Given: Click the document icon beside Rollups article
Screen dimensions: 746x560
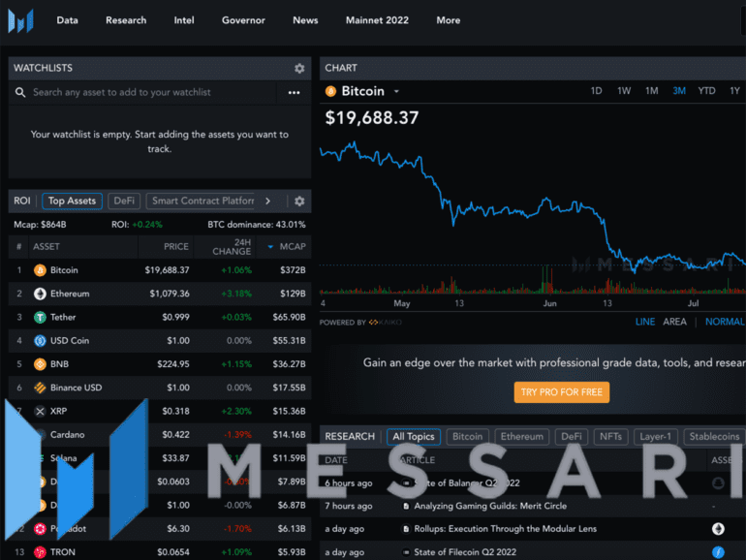Looking at the screenshot, I should (x=406, y=529).
